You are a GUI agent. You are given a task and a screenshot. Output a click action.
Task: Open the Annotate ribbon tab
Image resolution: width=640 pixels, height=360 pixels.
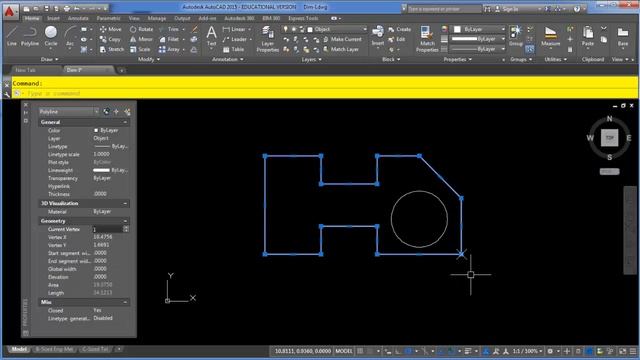[78, 18]
